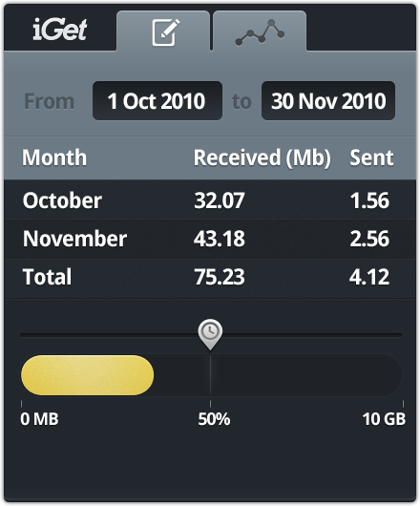420x506 pixels.
Task: Sort by Received (Mb) column header
Action: [262, 158]
